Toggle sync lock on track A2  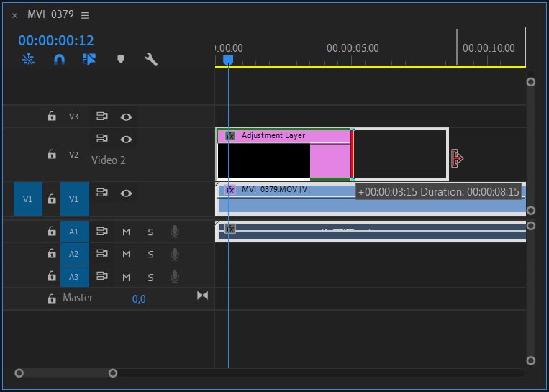point(102,254)
